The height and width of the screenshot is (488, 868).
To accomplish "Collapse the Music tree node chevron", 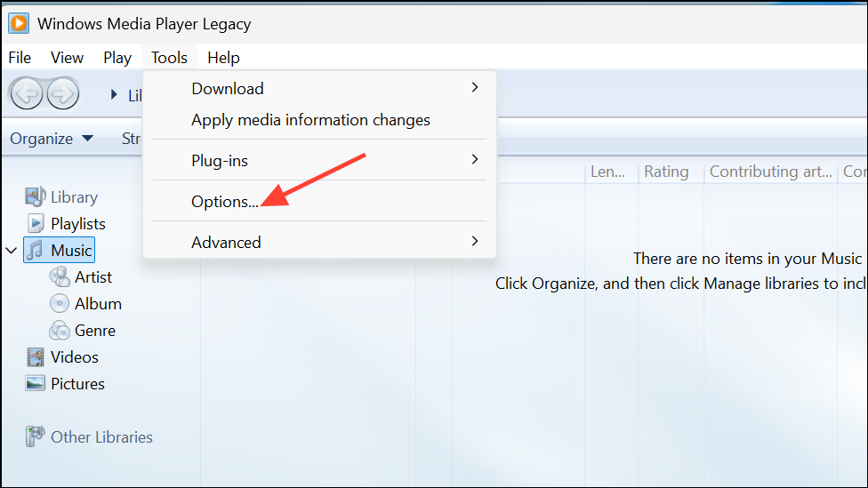I will [11, 250].
